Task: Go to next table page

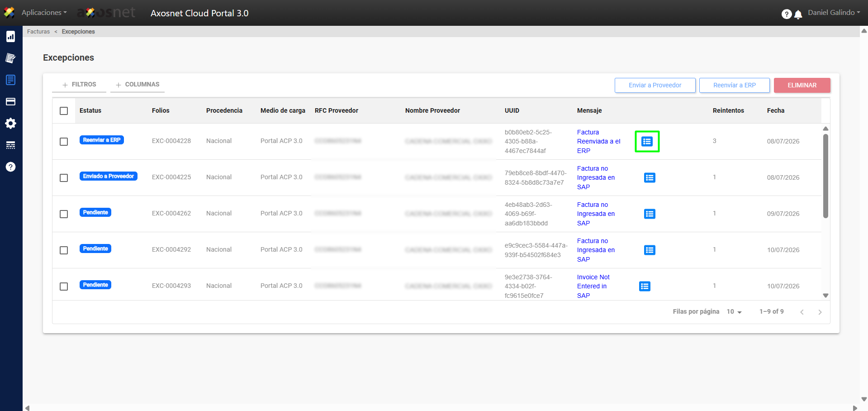Action: tap(820, 312)
